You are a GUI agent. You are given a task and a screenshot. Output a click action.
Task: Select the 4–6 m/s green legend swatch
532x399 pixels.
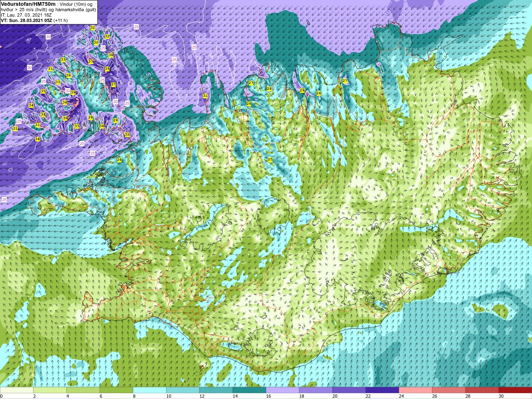coord(83,390)
